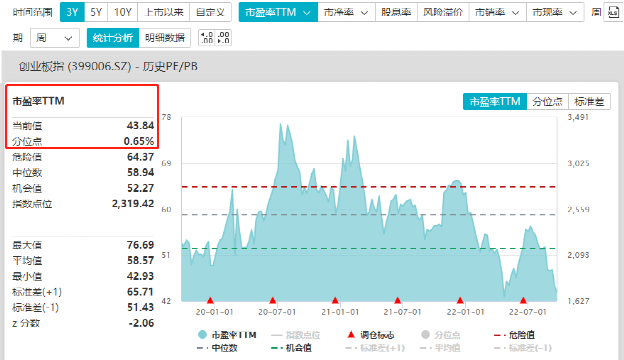Toggle 标准差(-1) line in chart legend

(x=523, y=348)
